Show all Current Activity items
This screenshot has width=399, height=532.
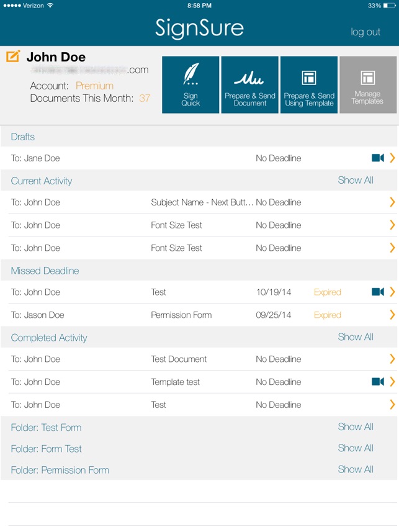[x=356, y=180]
